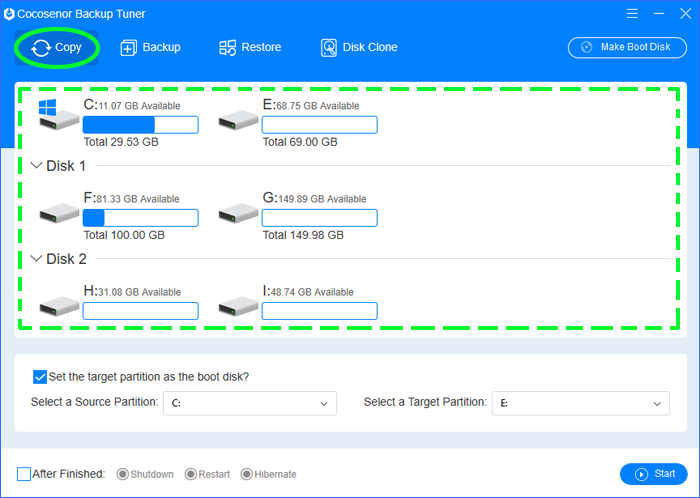Choose the Shutdown radio option
The height and width of the screenshot is (498, 700).
click(x=122, y=474)
